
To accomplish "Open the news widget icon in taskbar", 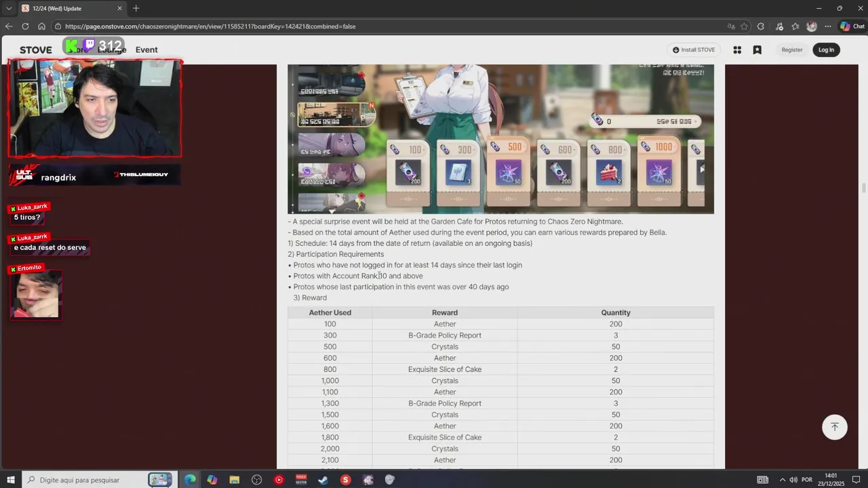I will point(763,480).
